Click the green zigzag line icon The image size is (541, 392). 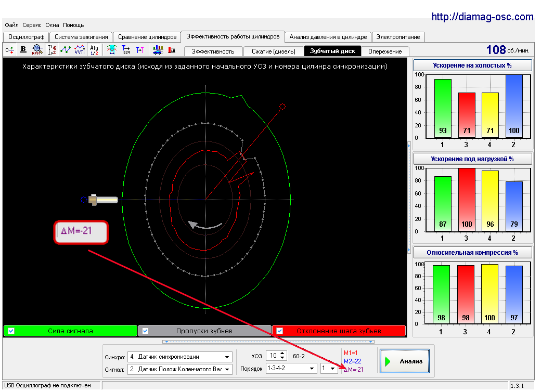tap(66, 50)
